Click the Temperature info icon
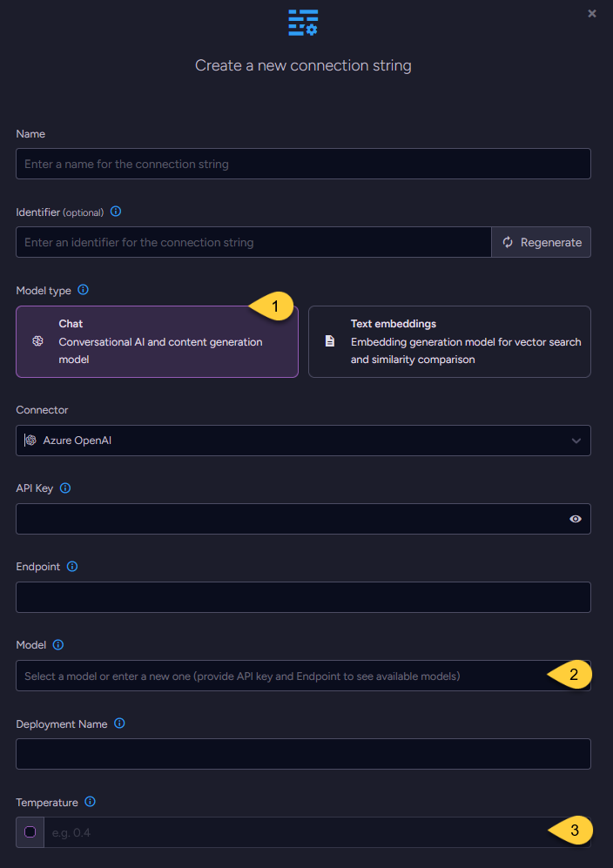This screenshot has width=613, height=868. pyautogui.click(x=91, y=802)
